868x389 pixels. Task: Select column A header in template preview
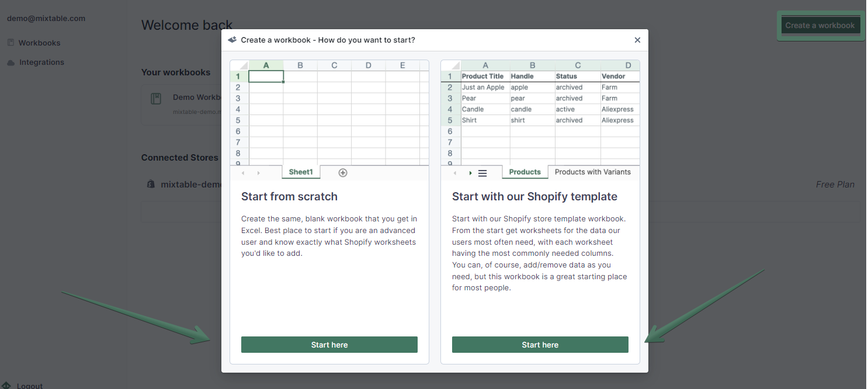(x=485, y=65)
